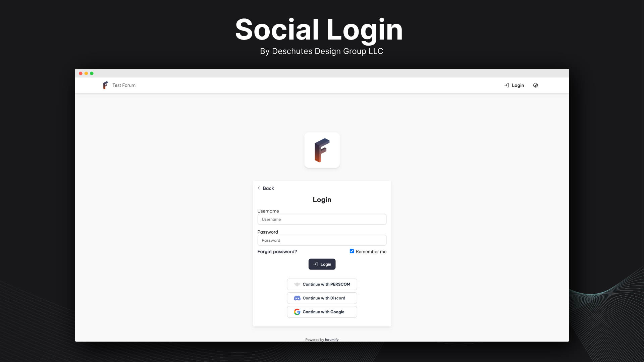The height and width of the screenshot is (362, 644).
Task: Focus the Password input field
Action: (322, 240)
